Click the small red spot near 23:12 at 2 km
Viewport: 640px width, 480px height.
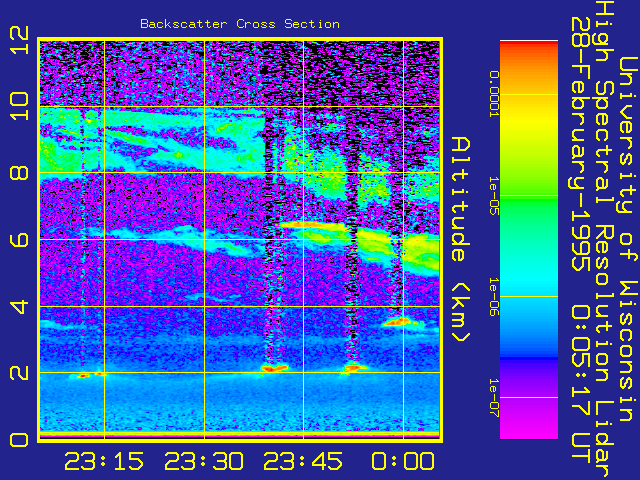point(83,376)
